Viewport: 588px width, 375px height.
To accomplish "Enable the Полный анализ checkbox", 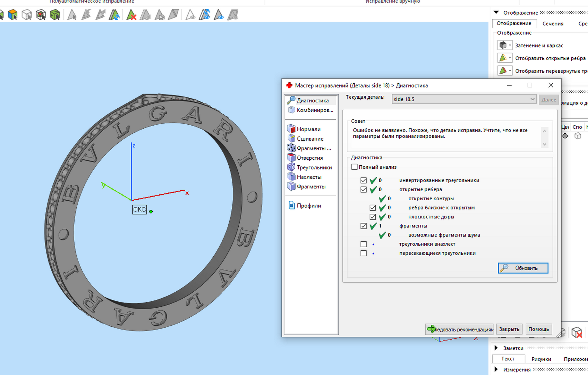I will click(x=354, y=167).
